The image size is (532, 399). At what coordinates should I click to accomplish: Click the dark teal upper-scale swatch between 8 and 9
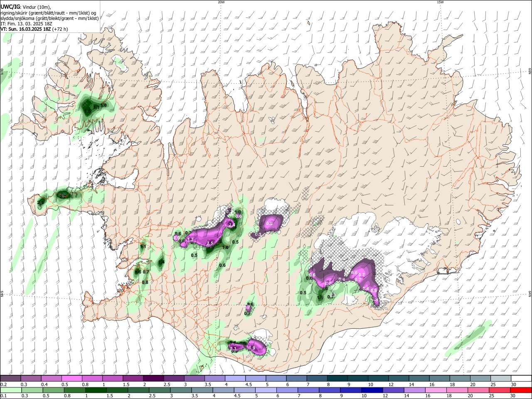tap(337, 378)
